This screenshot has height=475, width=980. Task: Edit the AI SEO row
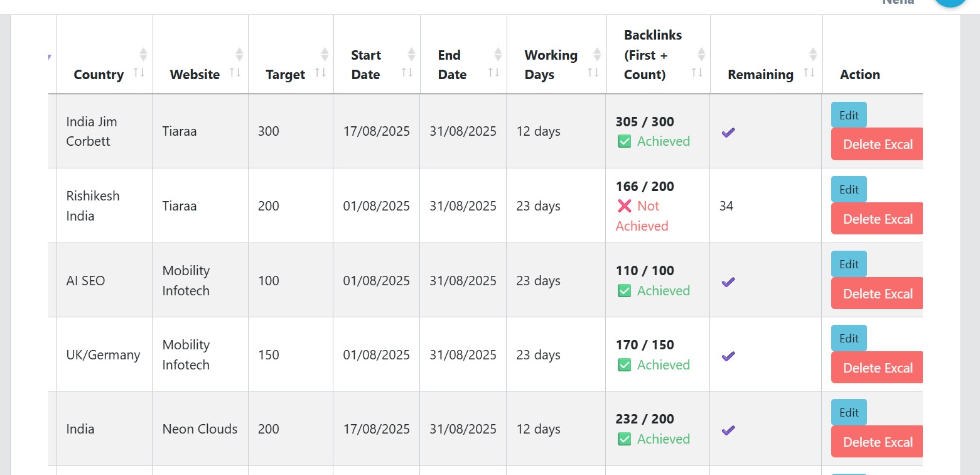click(x=849, y=264)
